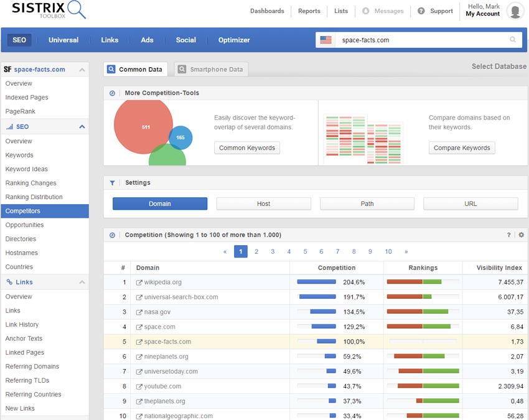Click external link icon beside wikipedia.org

[x=139, y=282]
